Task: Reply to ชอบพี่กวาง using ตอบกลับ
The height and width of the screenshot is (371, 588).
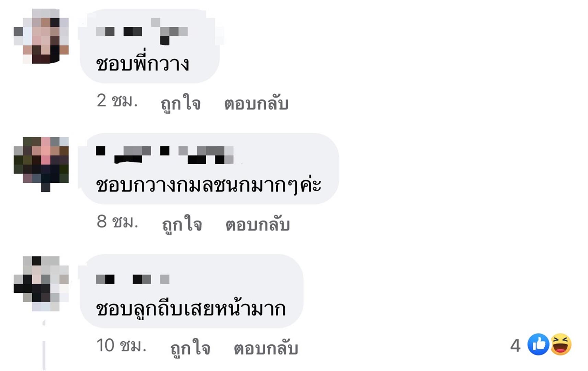Action: point(256,103)
